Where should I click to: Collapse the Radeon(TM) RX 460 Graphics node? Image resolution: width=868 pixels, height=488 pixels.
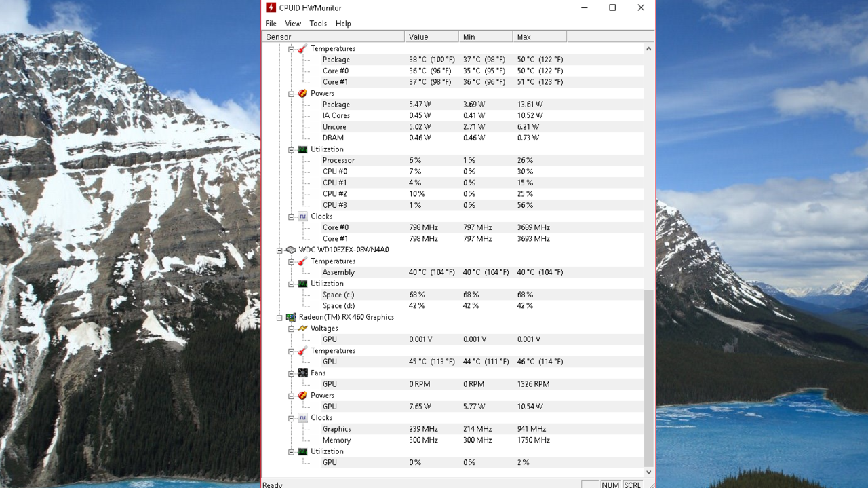tap(279, 318)
